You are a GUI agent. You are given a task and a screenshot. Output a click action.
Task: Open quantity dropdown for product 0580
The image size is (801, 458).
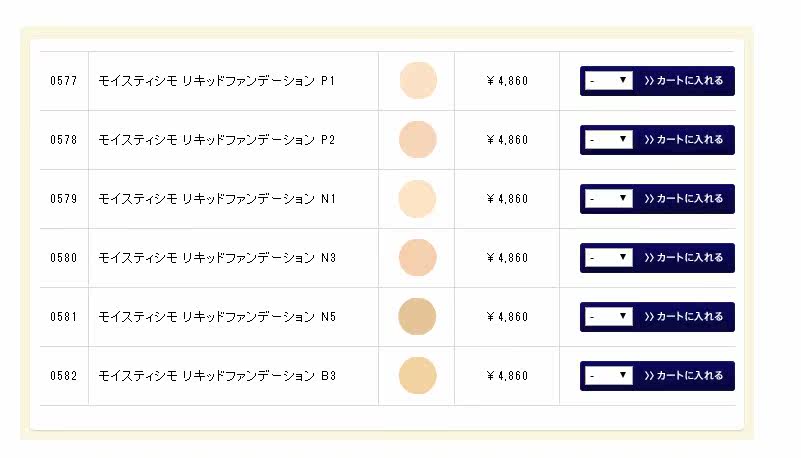[x=609, y=257]
